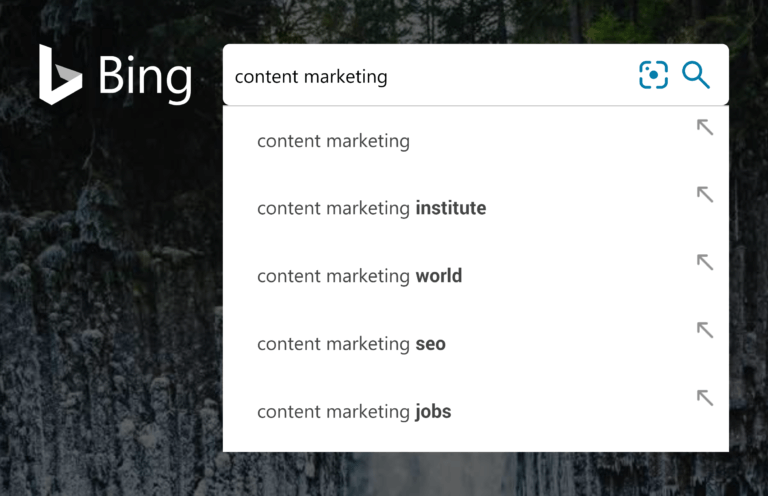The width and height of the screenshot is (768, 496).
Task: Select the plain "content marketing" suggestion
Action: (x=333, y=141)
